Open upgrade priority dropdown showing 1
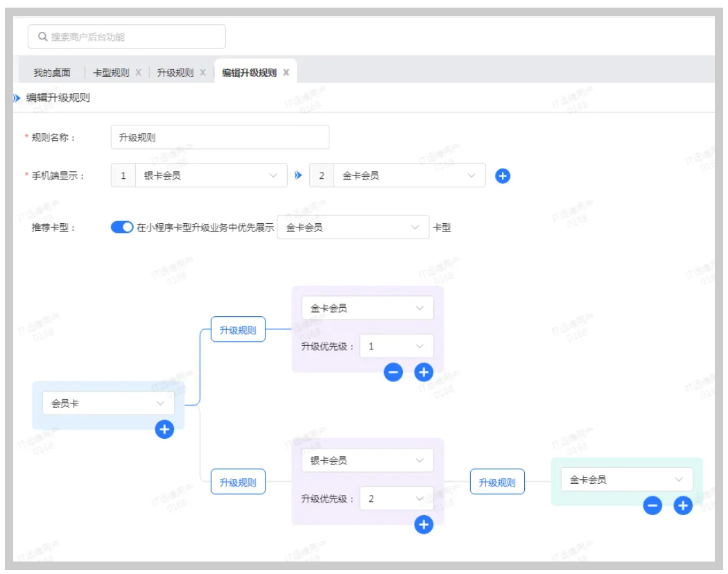The image size is (728, 574). pyautogui.click(x=396, y=346)
